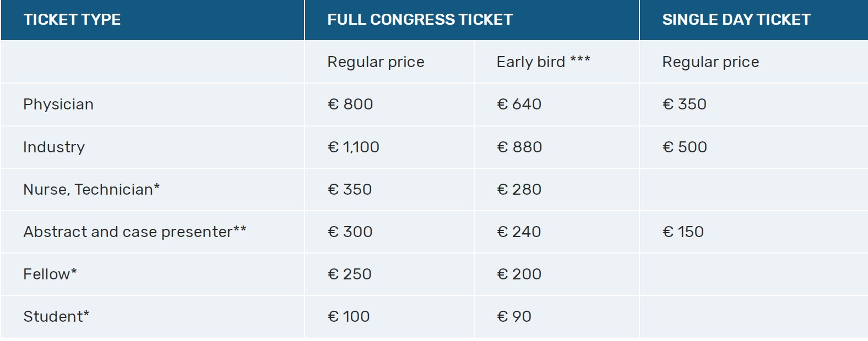The height and width of the screenshot is (341, 868).
Task: Select the Early bird *** subheader
Action: pos(543,62)
